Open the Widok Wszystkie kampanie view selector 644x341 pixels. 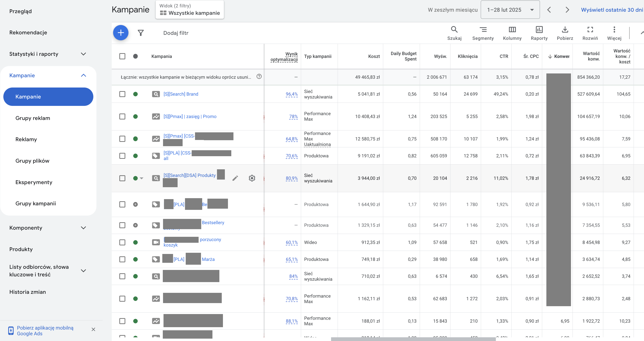[x=190, y=10]
